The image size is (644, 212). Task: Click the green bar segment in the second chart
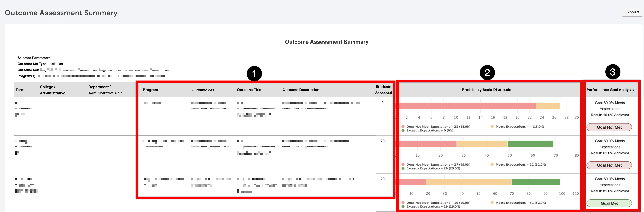tap(530, 144)
